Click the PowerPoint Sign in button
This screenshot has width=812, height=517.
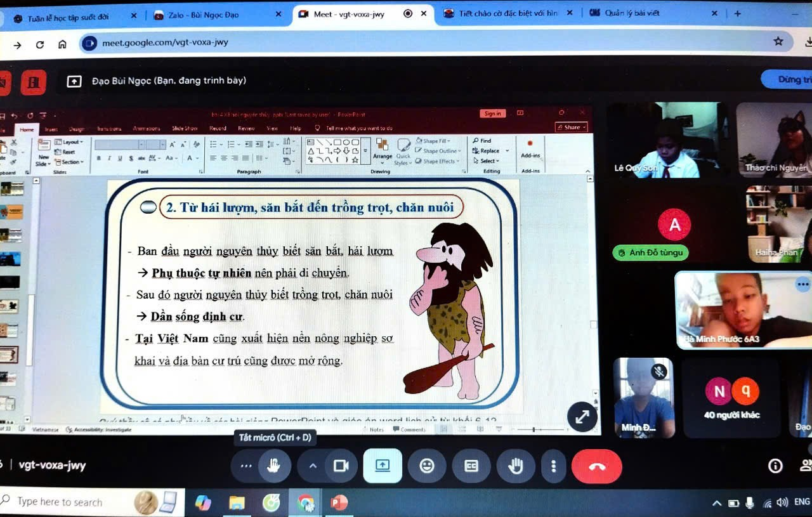pyautogui.click(x=492, y=114)
